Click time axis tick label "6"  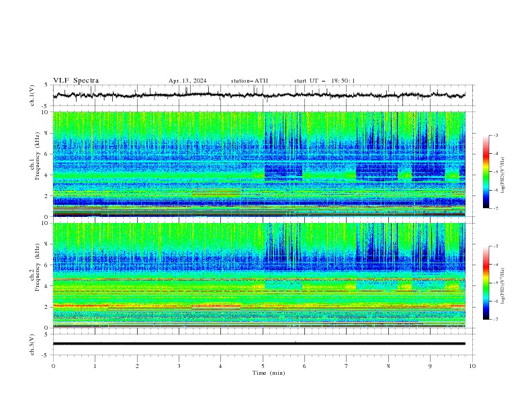tap(304, 366)
